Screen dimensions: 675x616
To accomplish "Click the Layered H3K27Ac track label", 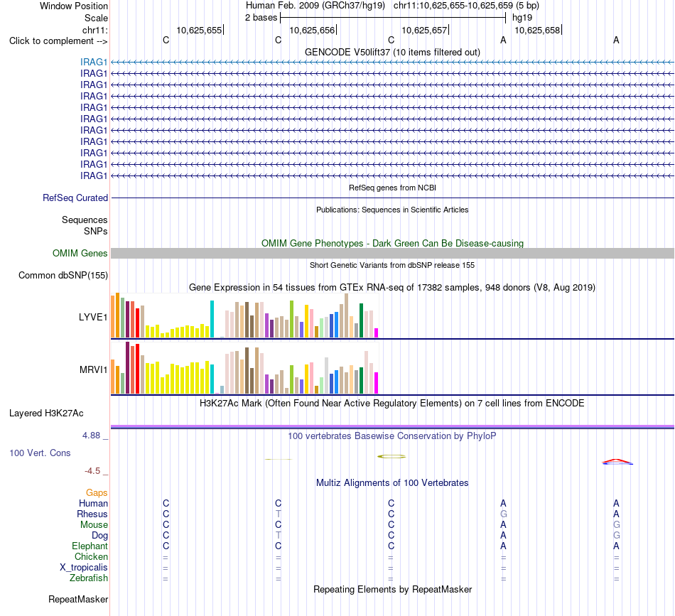I will pos(46,414).
